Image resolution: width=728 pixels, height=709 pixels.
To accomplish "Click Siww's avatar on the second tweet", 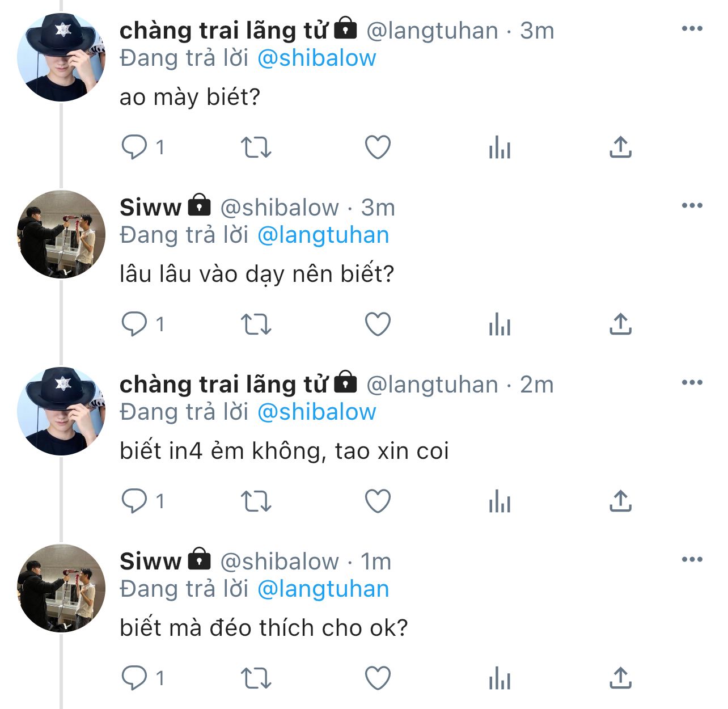I will 61,234.
